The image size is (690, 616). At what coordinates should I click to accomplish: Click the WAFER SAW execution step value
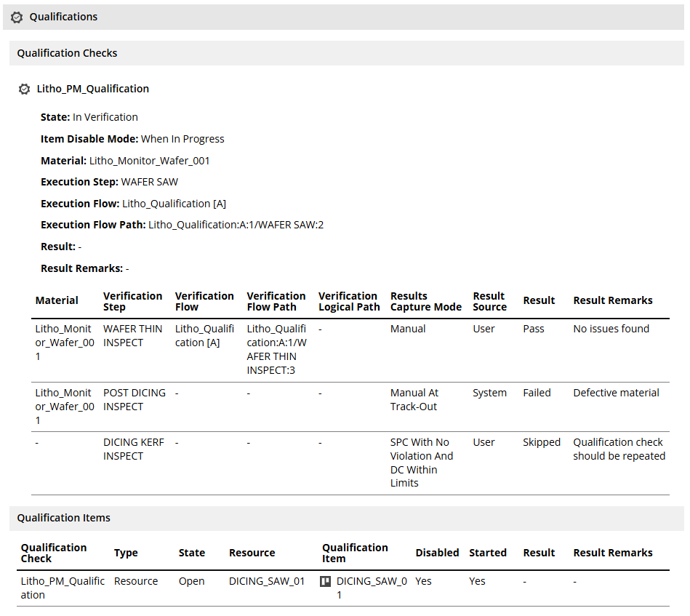(x=149, y=182)
